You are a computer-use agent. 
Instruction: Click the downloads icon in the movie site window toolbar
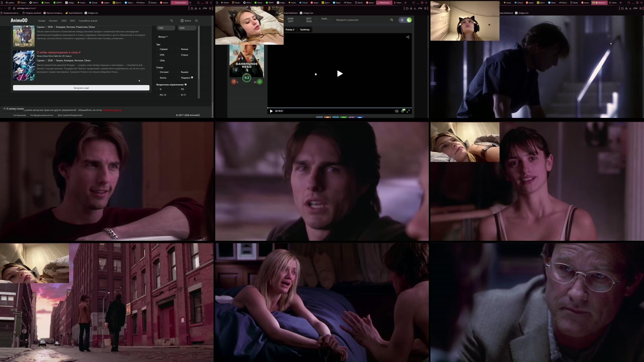tap(415, 8)
